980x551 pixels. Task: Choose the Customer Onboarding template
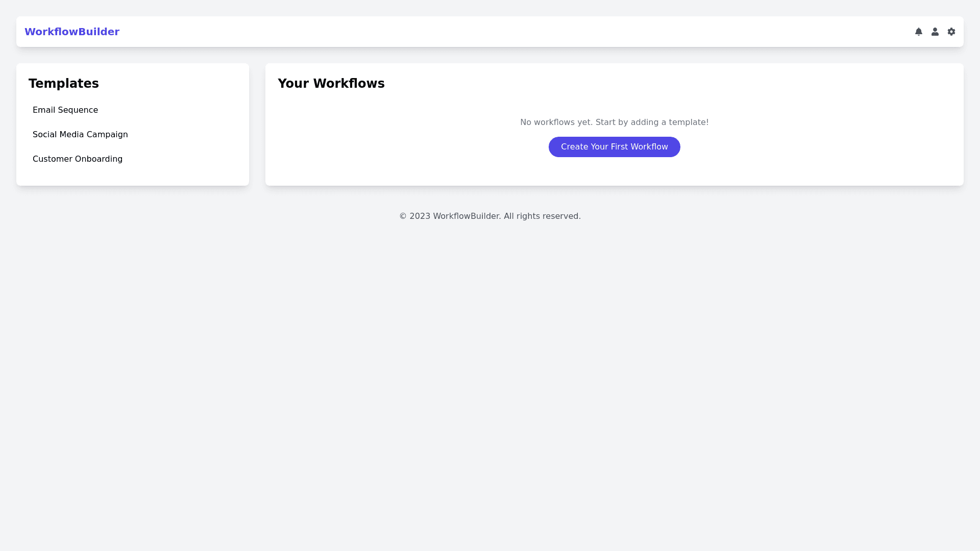[78, 159]
